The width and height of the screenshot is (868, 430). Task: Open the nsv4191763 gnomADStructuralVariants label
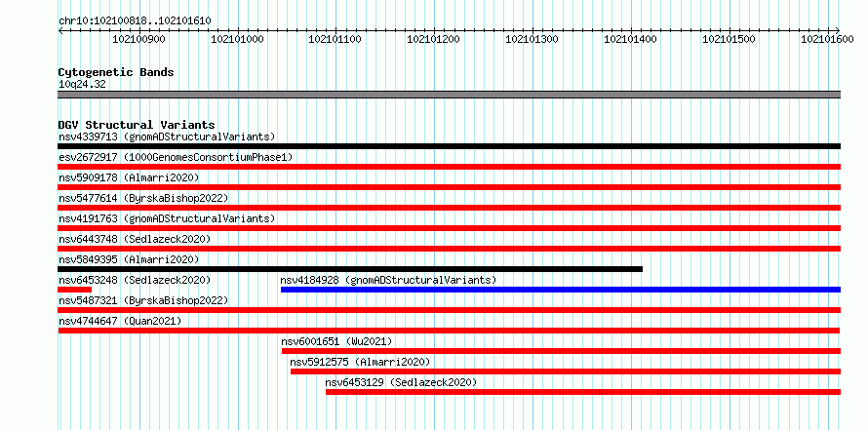coord(167,218)
